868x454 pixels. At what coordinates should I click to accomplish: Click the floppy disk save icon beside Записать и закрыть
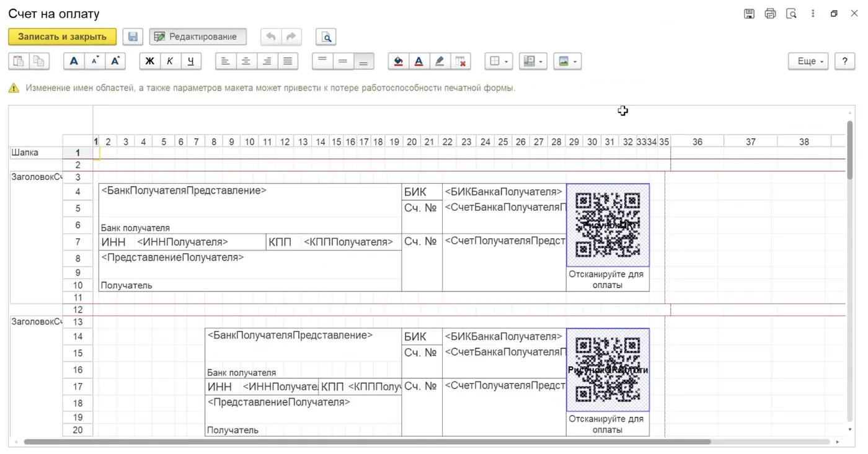(x=133, y=37)
